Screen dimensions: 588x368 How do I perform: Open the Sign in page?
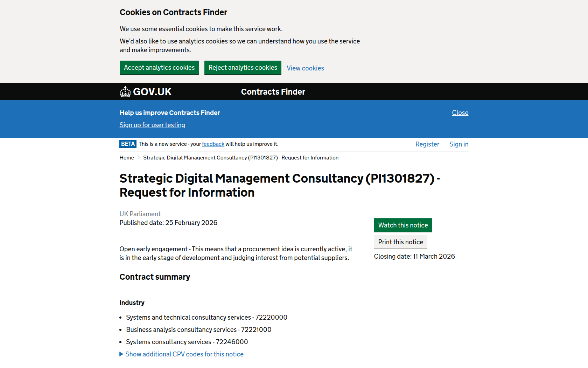[458, 144]
